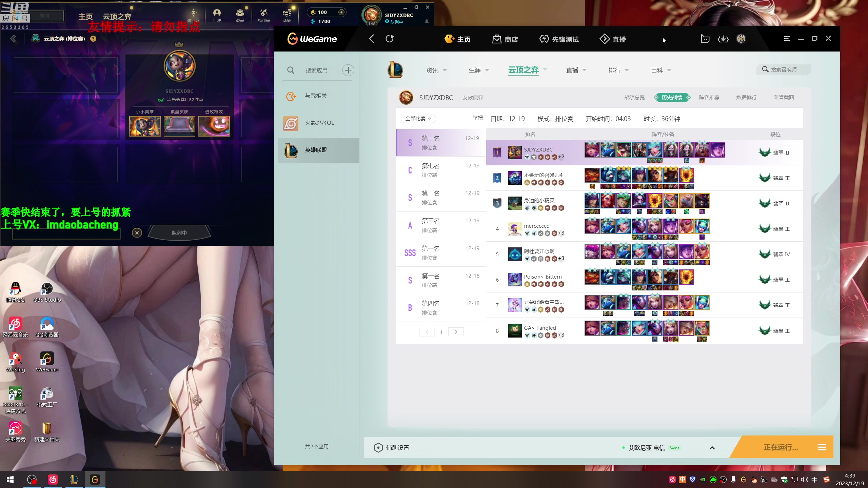Viewport: 868px width, 488px height.
Task: Open the 全部比赛 filter dropdown
Action: click(x=418, y=118)
